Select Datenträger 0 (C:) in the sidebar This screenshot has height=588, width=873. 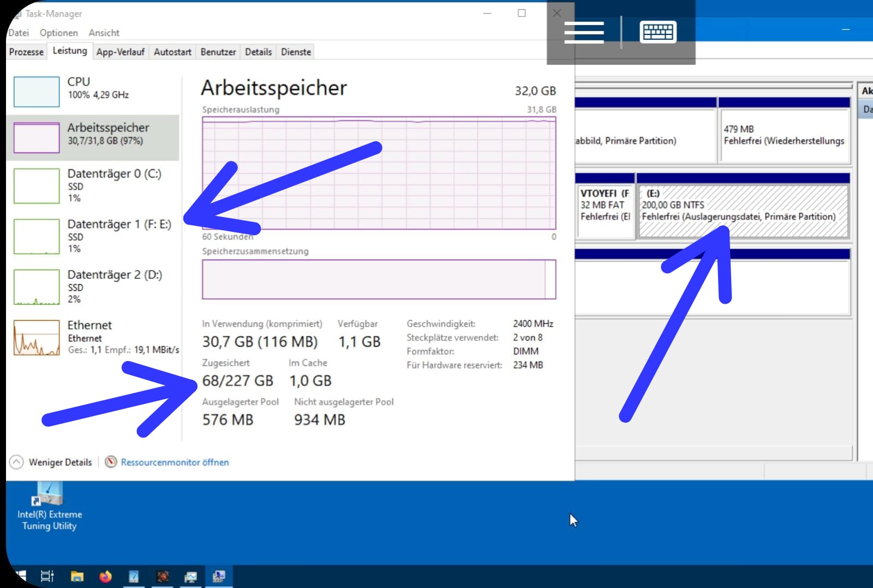(x=93, y=185)
